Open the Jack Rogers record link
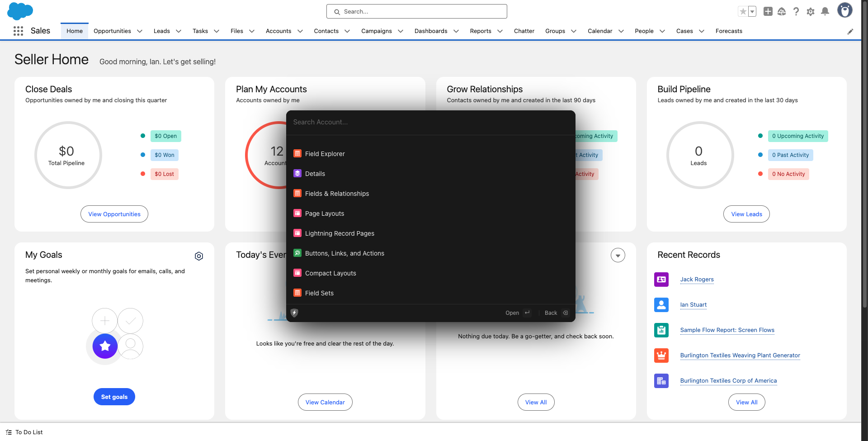Image resolution: width=868 pixels, height=441 pixels. 697,280
